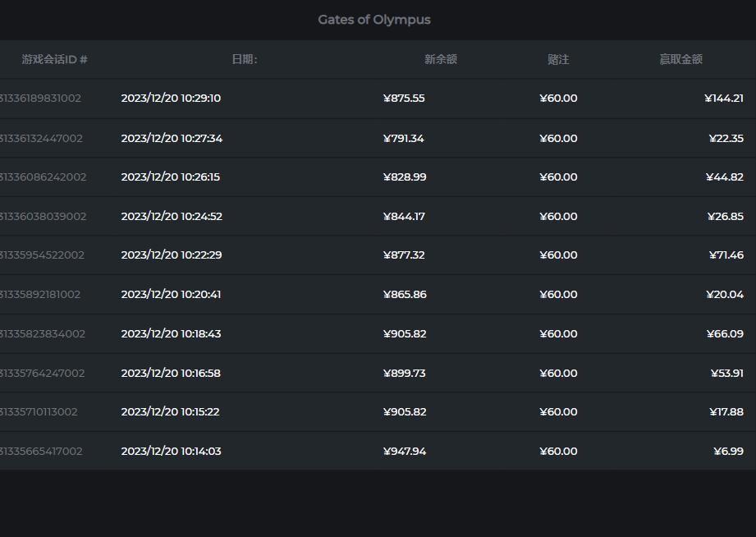Select the 2023/12/20 10:15:22 date cell
The image size is (756, 537).
click(x=170, y=412)
